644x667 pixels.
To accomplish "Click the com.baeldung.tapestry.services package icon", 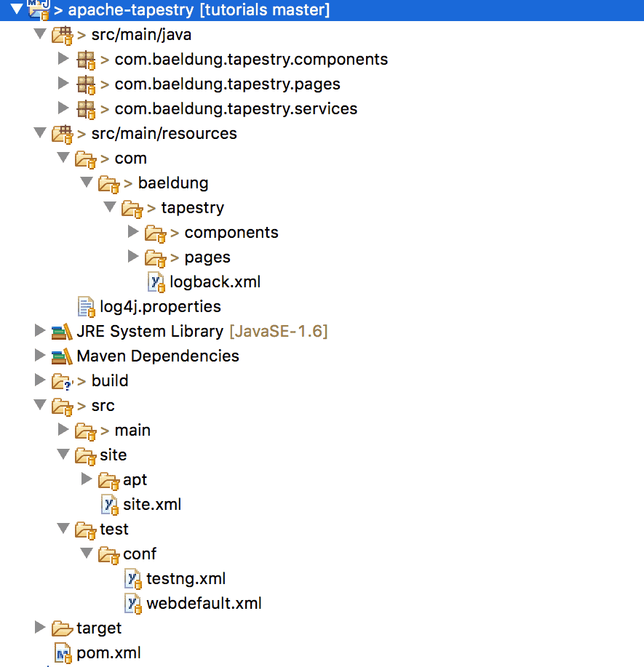I will [86, 109].
